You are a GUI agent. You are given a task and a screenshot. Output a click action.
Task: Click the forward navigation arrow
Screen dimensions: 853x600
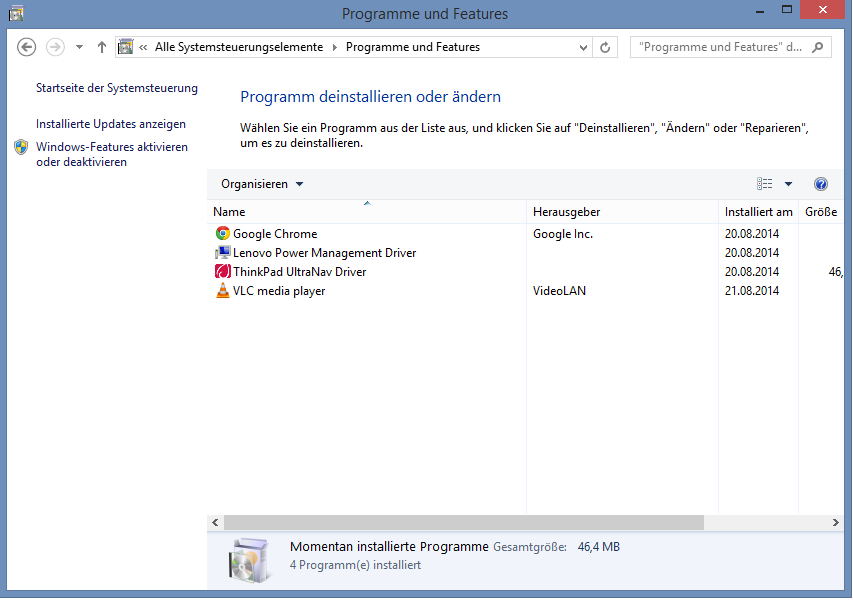pos(55,47)
